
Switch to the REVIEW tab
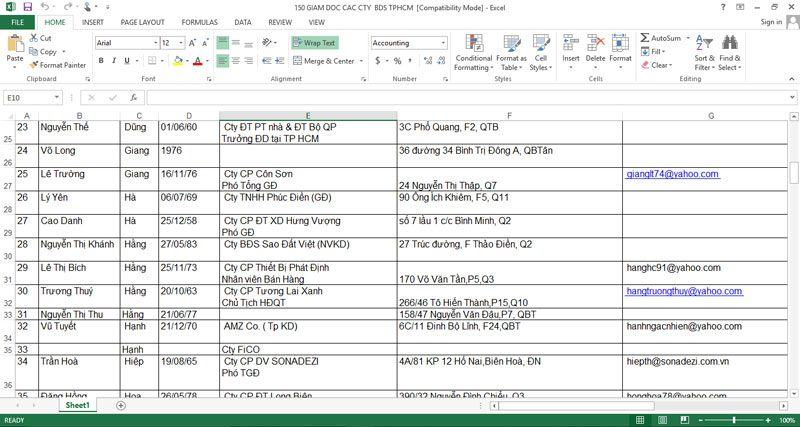(x=280, y=22)
